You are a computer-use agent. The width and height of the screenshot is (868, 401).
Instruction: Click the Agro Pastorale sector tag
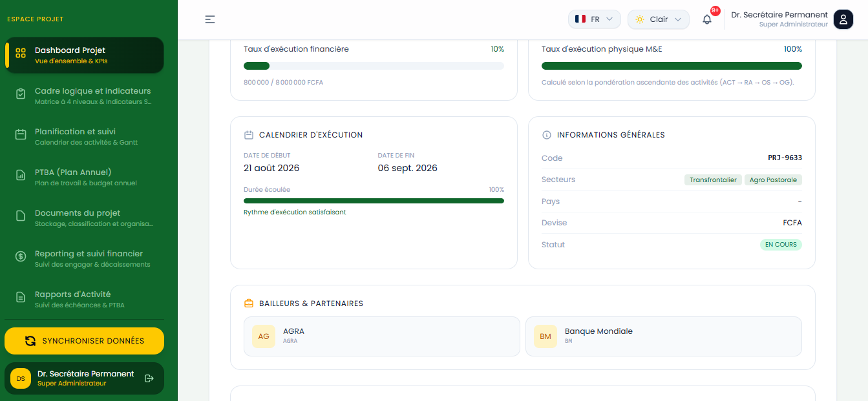pyautogui.click(x=773, y=180)
